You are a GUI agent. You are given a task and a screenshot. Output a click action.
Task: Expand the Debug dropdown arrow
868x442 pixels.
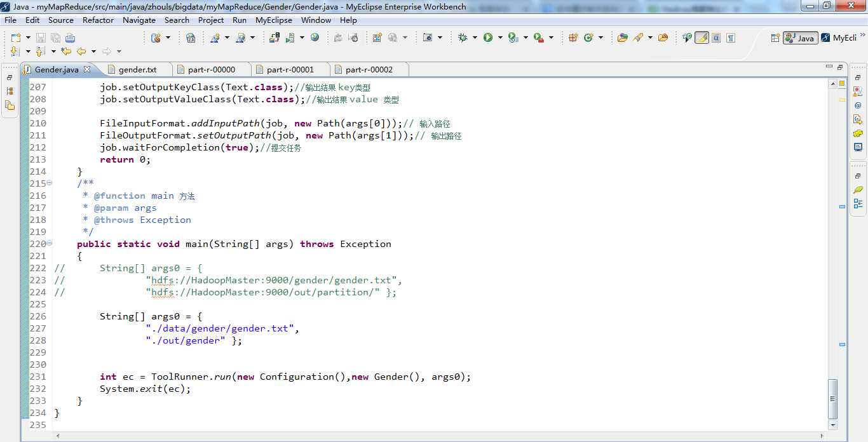tap(474, 37)
